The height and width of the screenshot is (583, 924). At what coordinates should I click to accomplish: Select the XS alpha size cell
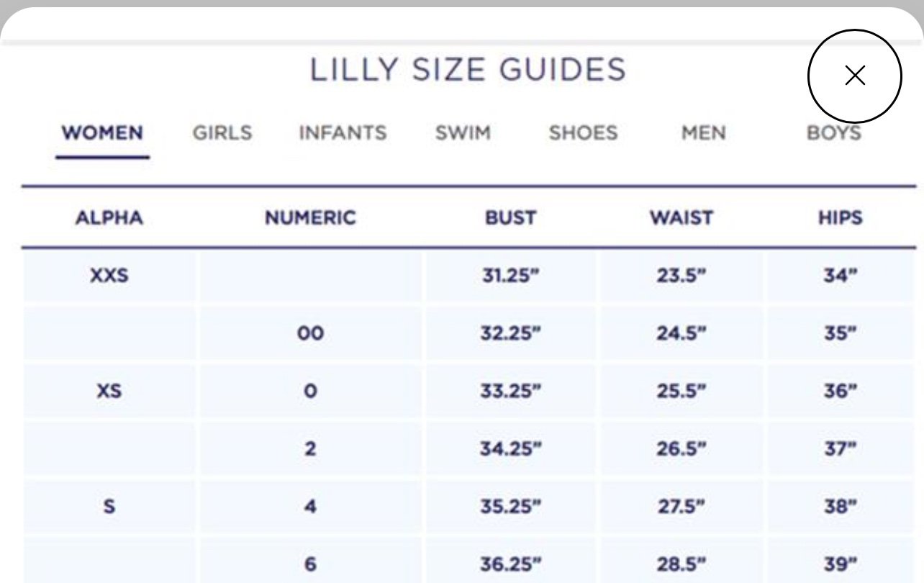109,391
